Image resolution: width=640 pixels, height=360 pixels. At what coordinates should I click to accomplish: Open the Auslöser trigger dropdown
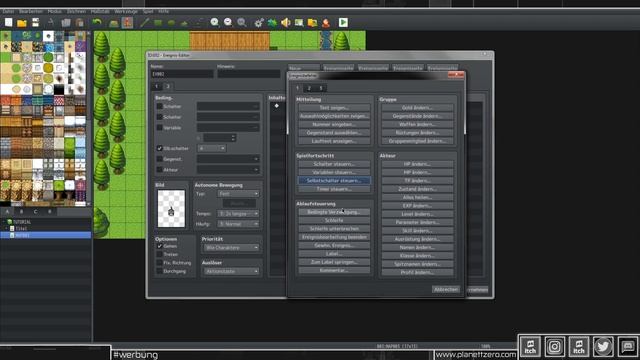click(x=231, y=271)
